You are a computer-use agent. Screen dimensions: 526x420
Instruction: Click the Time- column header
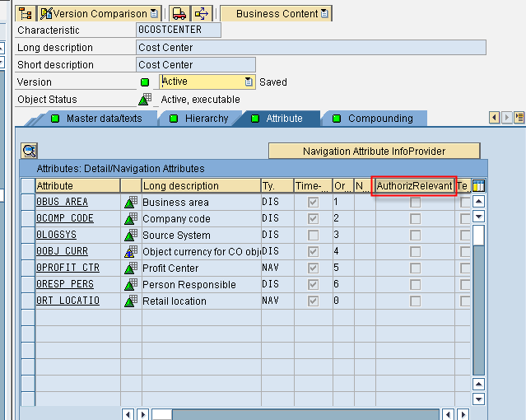pyautogui.click(x=314, y=185)
